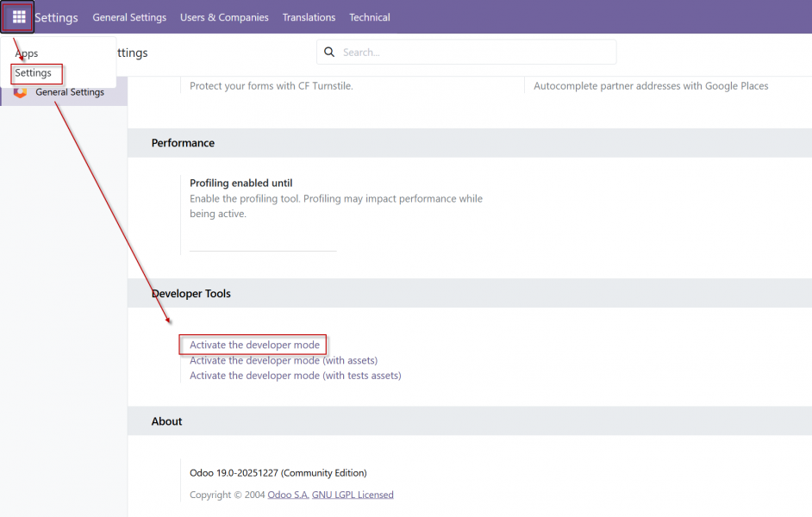Image resolution: width=812 pixels, height=517 pixels.
Task: Focus the Search input field
Action: click(x=474, y=53)
